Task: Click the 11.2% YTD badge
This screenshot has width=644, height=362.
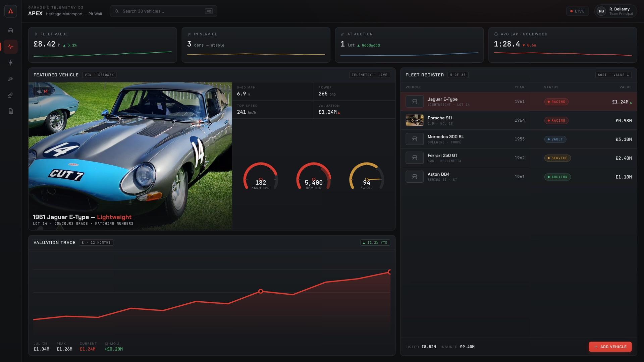Action: (375, 242)
